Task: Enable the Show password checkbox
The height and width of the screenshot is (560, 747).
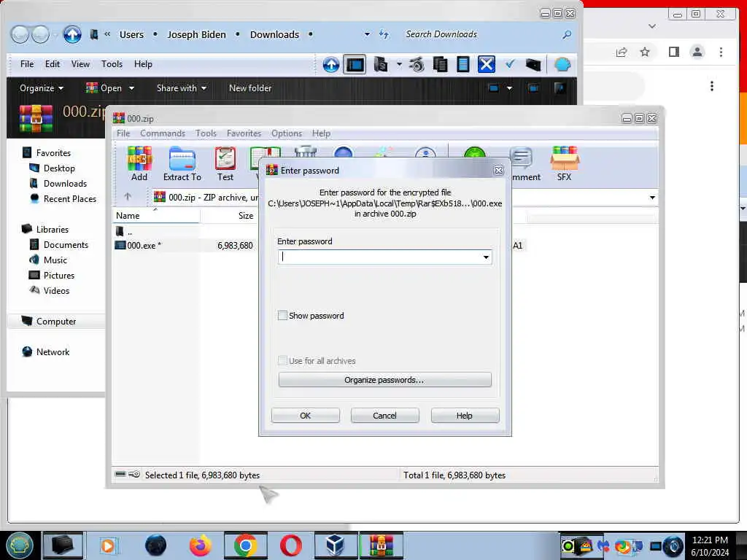Action: point(282,315)
